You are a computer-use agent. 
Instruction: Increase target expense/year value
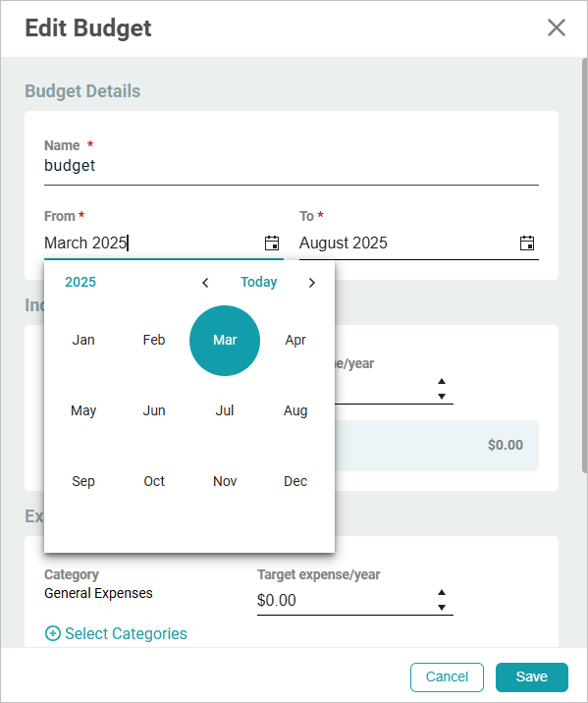pyautogui.click(x=442, y=592)
